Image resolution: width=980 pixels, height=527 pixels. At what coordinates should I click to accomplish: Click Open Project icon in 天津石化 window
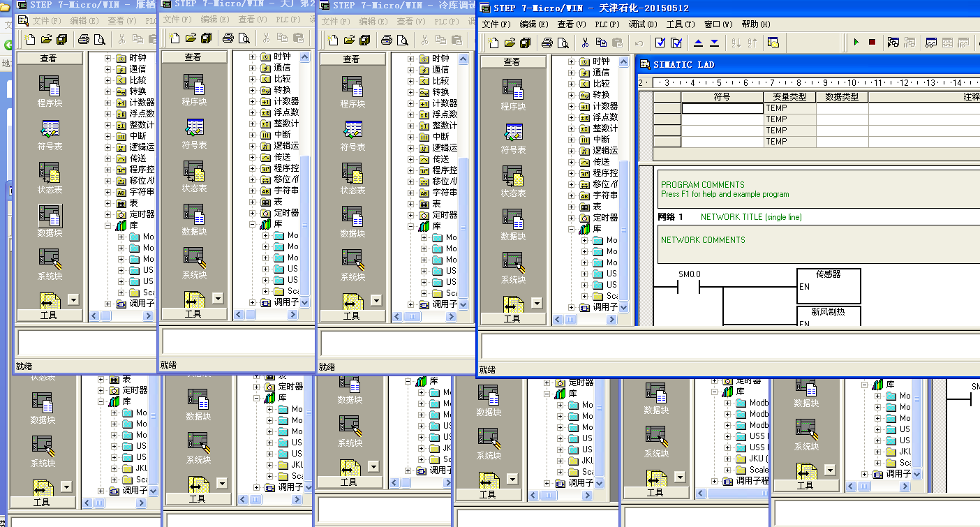[510, 43]
